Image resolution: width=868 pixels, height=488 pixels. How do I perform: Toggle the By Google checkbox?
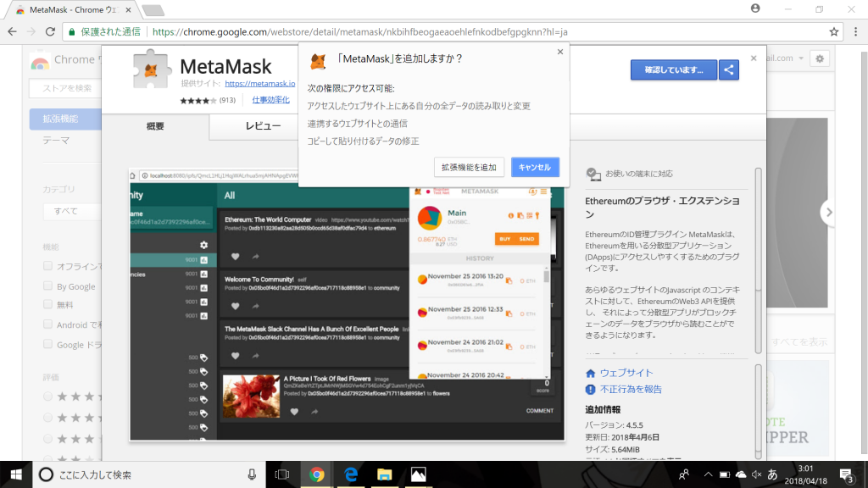[x=47, y=286]
